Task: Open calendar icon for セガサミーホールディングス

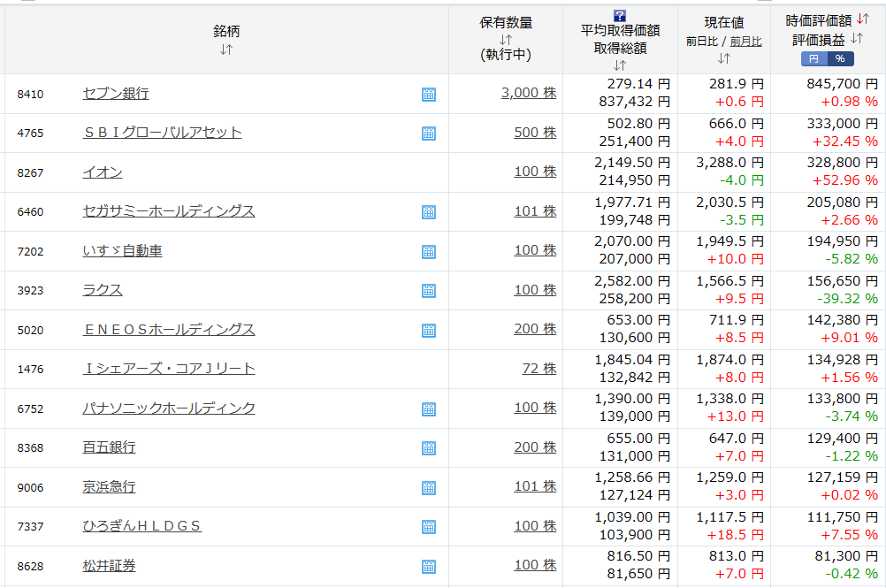Action: 429,212
